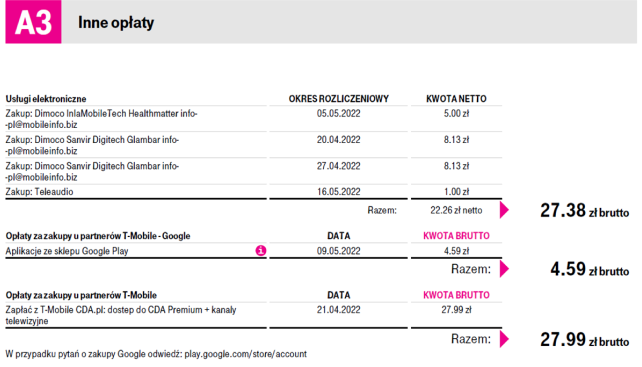Select the Healthmatter purchase entry

coord(253,119)
